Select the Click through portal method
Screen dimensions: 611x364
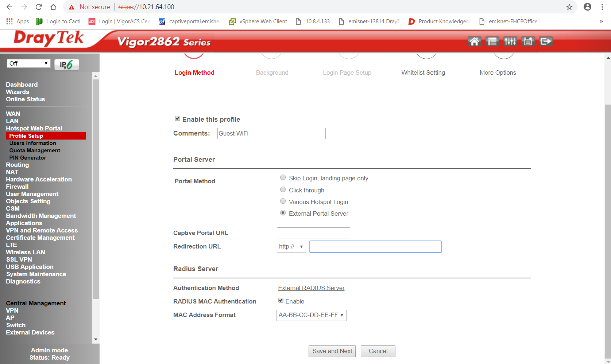(x=283, y=189)
